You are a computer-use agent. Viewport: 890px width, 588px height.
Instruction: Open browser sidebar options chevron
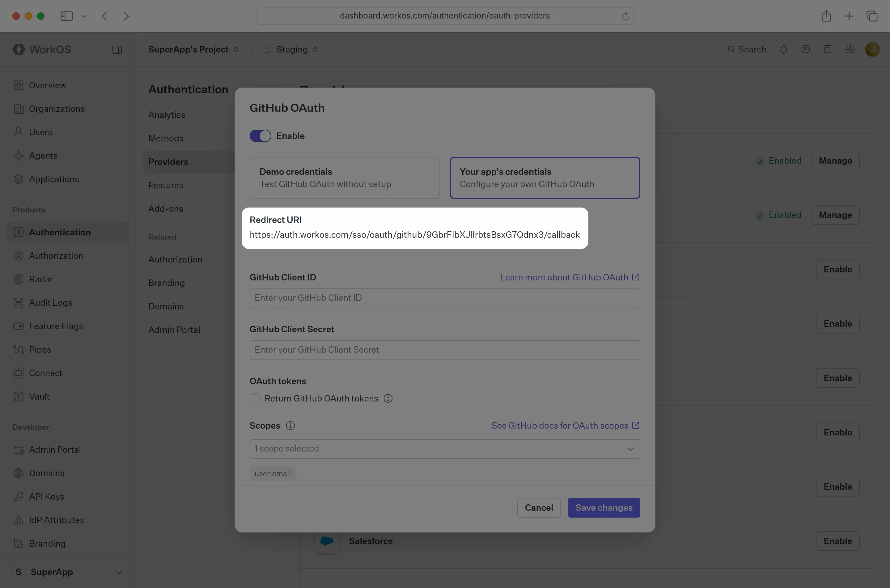[x=84, y=16]
